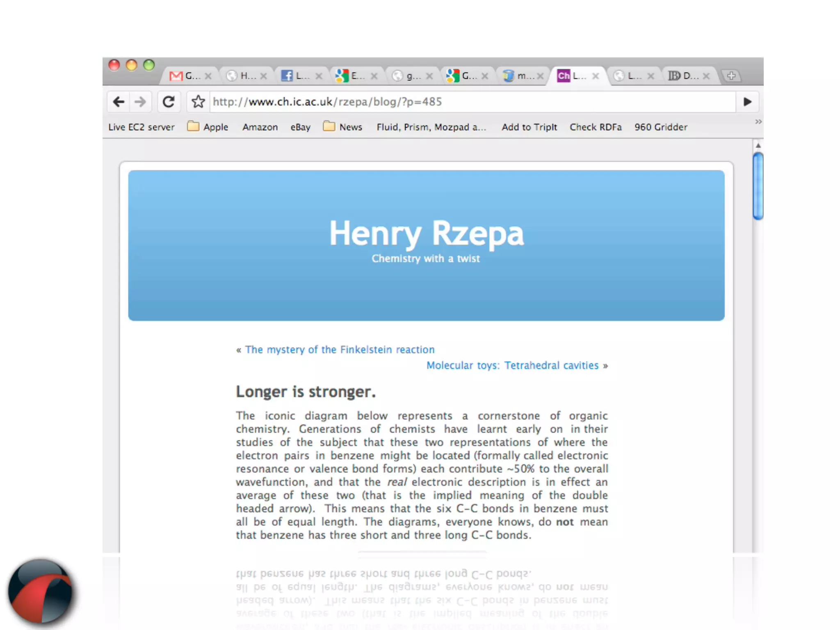Go to Molecular toys: Tetrahedral cavities post

tap(512, 365)
